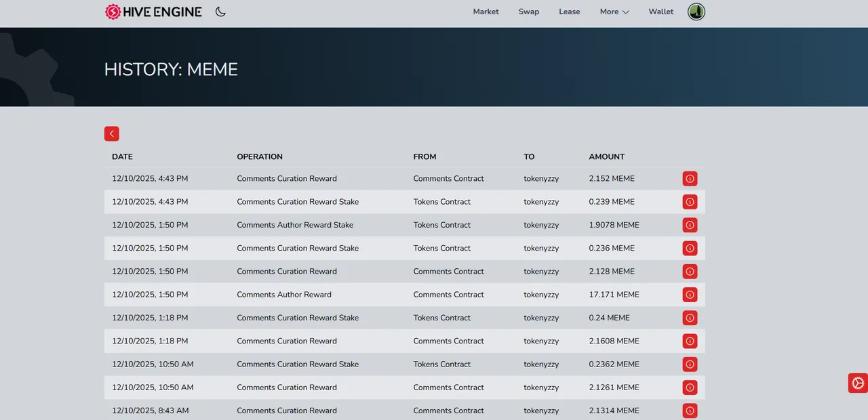Open the Market page
The height and width of the screenshot is (420, 868).
[486, 12]
